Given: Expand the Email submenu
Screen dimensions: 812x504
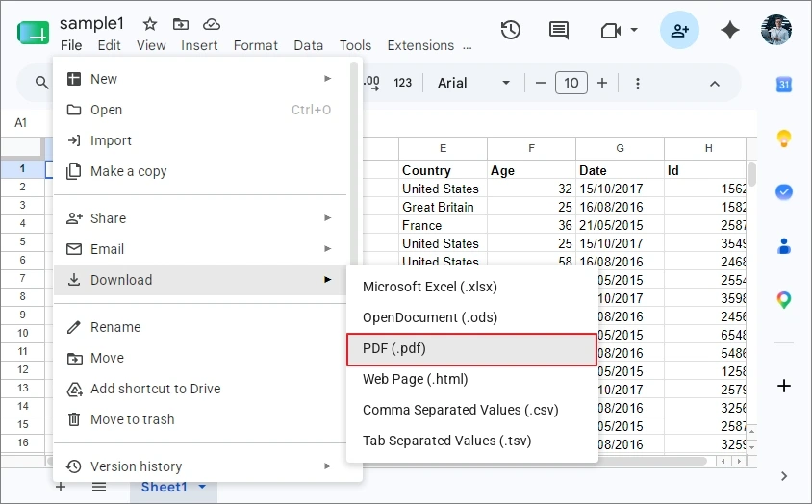Looking at the screenshot, I should 200,249.
